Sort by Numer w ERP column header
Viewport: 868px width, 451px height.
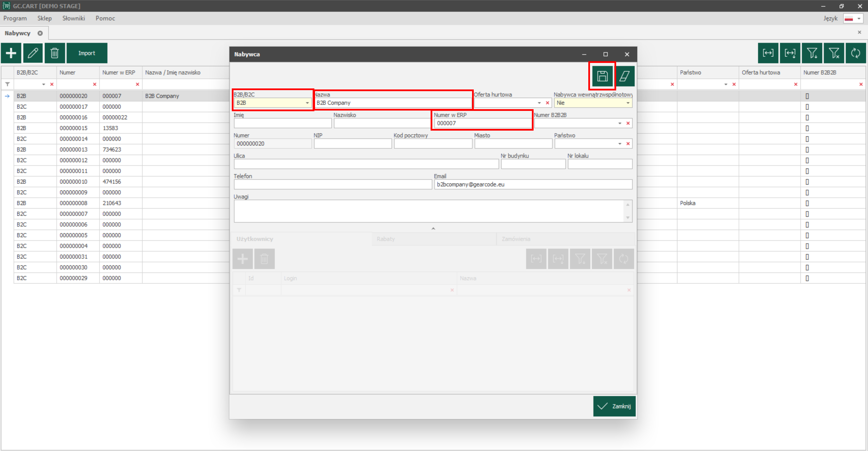click(x=121, y=72)
